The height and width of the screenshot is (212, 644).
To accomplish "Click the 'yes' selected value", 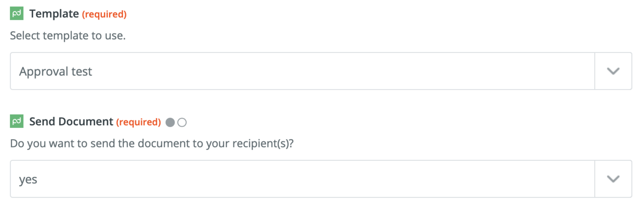I will (x=28, y=179).
